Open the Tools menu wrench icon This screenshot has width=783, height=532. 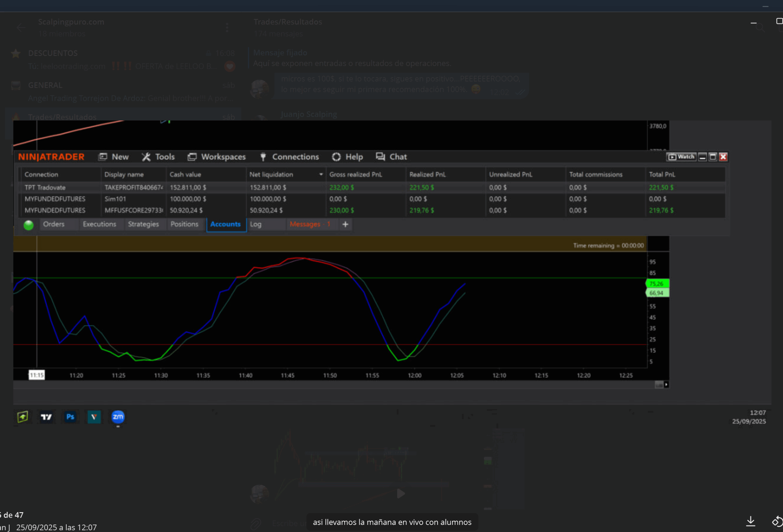pos(146,157)
